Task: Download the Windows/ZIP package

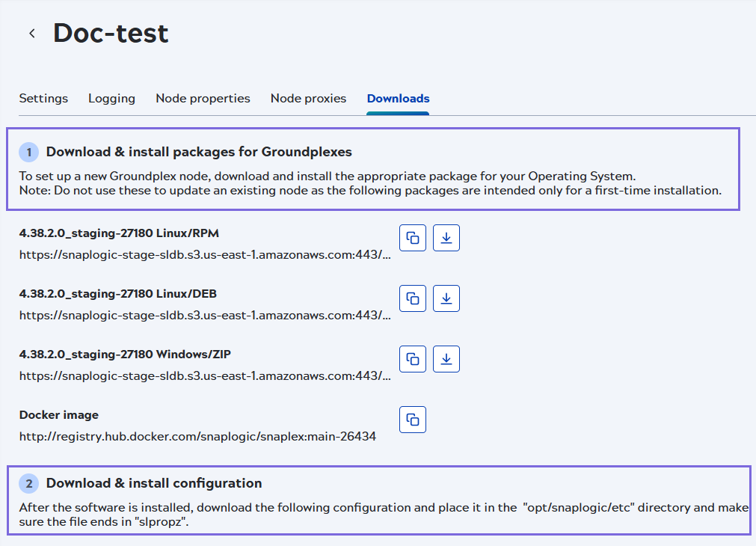Action: 446,359
